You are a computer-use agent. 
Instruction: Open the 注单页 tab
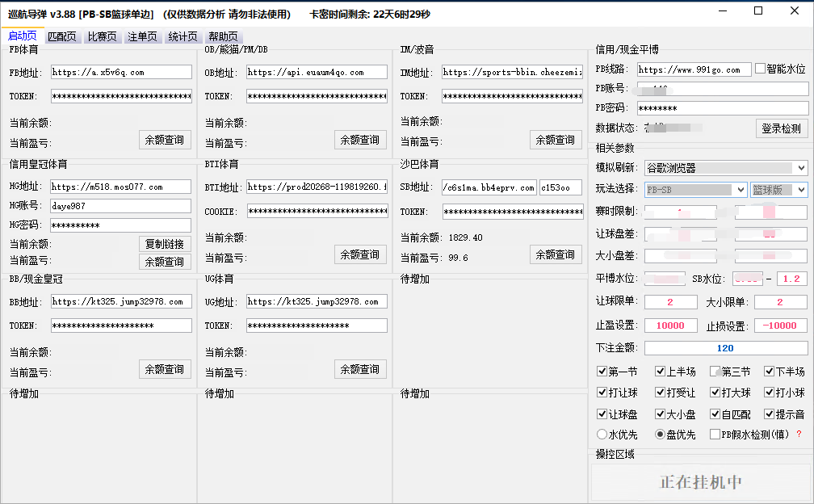(142, 36)
